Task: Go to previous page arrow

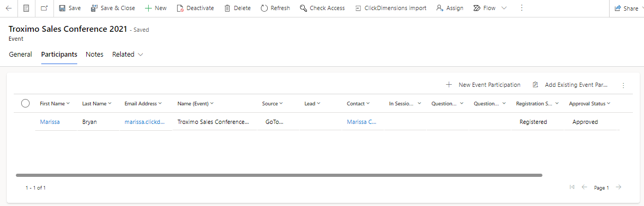Action: pyautogui.click(x=585, y=187)
